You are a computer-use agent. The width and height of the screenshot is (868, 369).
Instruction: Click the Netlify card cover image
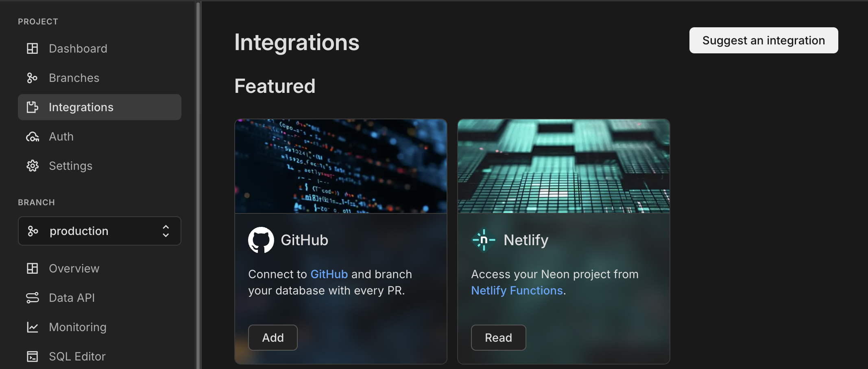pyautogui.click(x=563, y=166)
